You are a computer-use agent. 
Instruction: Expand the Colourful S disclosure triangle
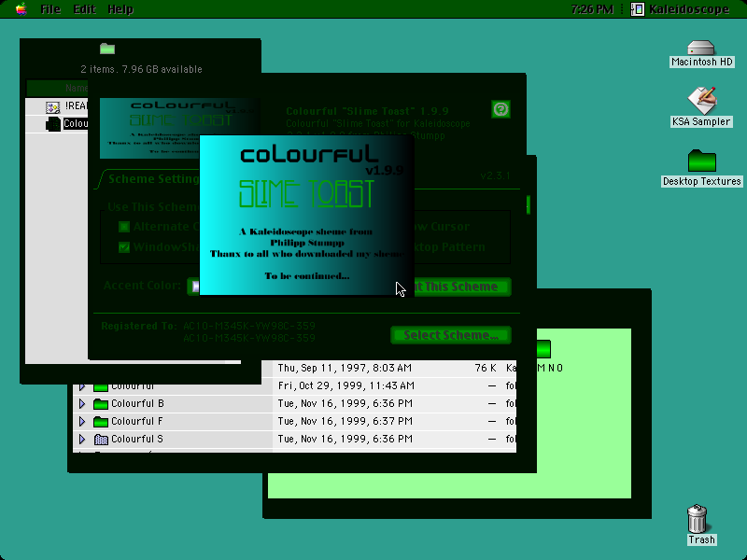82,439
